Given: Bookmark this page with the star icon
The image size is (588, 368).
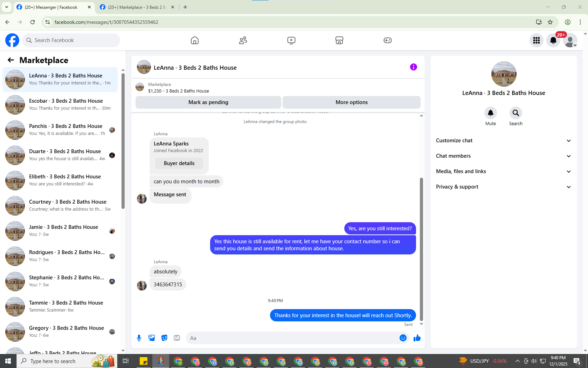Looking at the screenshot, I should coord(550,22).
